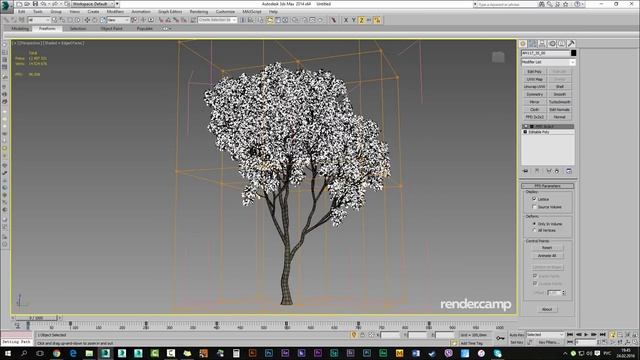Open the Modifier List dropdown
This screenshot has width=640, height=360.
[x=548, y=62]
